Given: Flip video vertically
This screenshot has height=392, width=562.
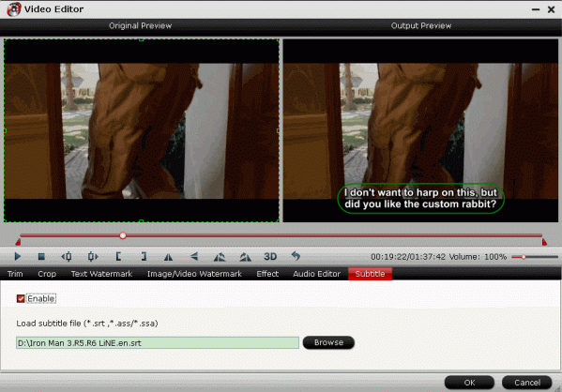Looking at the screenshot, I should click(194, 257).
